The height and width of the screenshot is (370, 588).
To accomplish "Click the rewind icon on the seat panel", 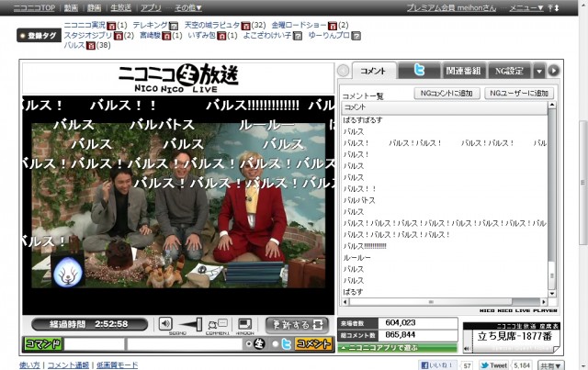I will click(x=467, y=349).
